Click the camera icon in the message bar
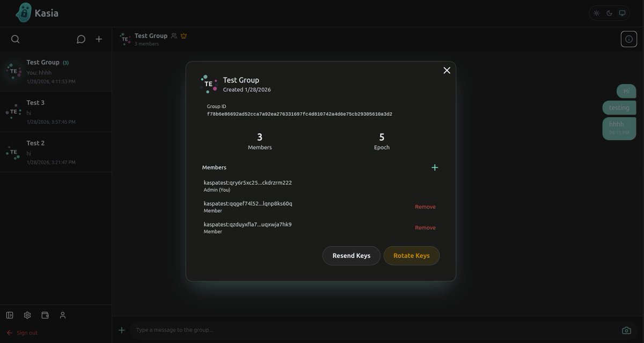Screen dimensions: 644x343 [627, 330]
